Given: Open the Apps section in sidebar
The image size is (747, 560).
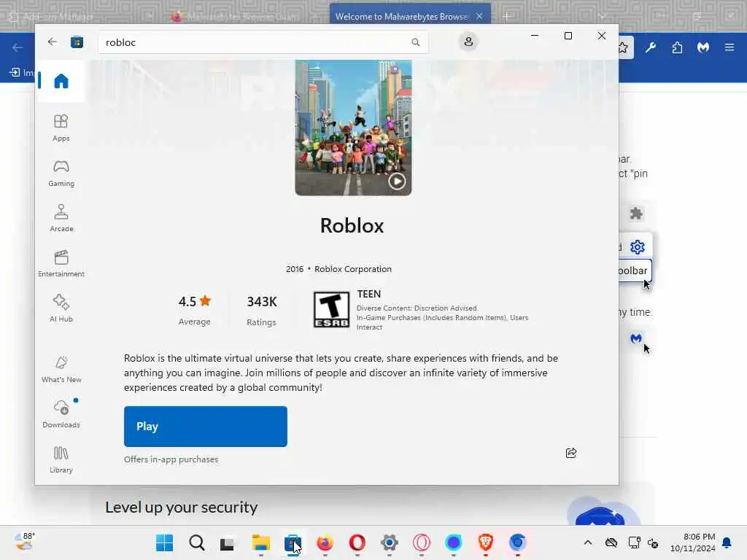Looking at the screenshot, I should [61, 128].
